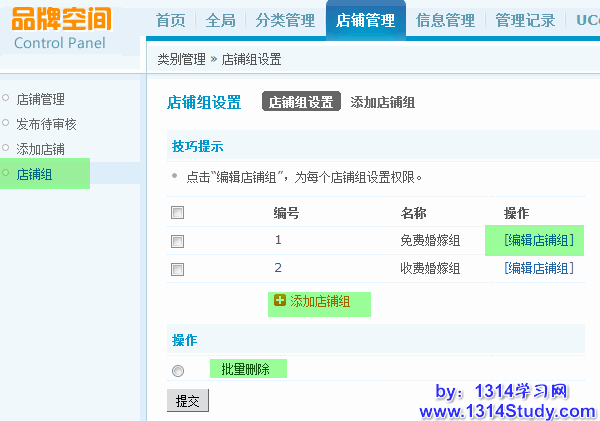Switch to 添加店铺组 sub-tab beside 店铺组设置
The width and height of the screenshot is (600, 421).
382,102
